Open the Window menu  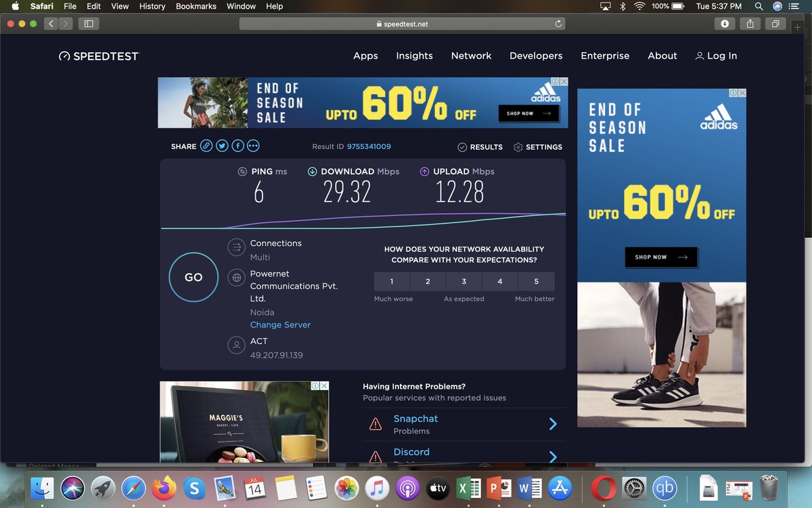241,6
